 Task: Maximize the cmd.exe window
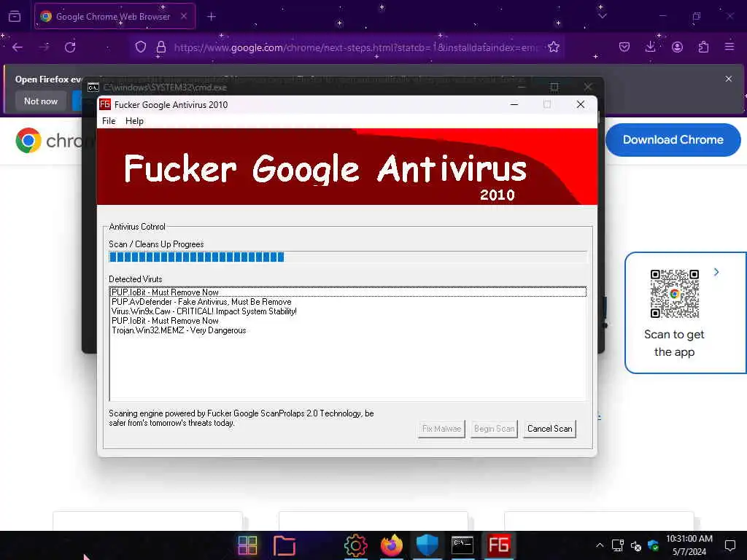click(x=554, y=87)
